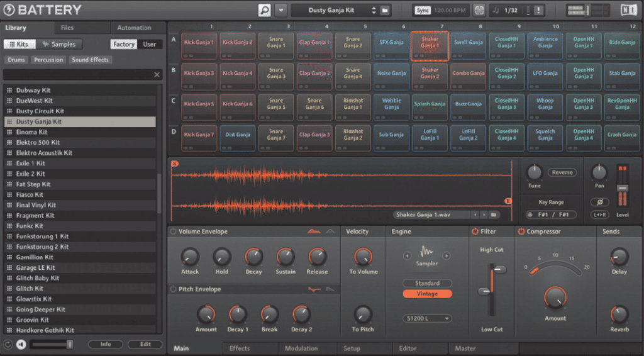Click the High Cut filter slider handle

(x=499, y=269)
